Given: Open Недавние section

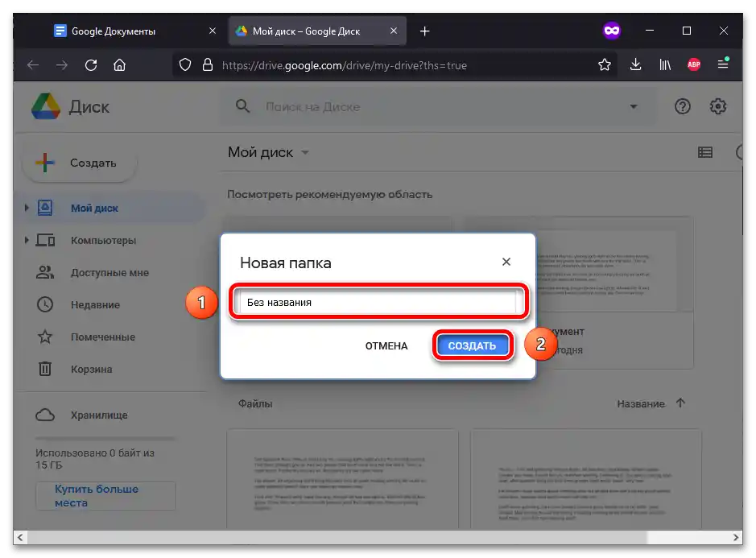Looking at the screenshot, I should (95, 305).
